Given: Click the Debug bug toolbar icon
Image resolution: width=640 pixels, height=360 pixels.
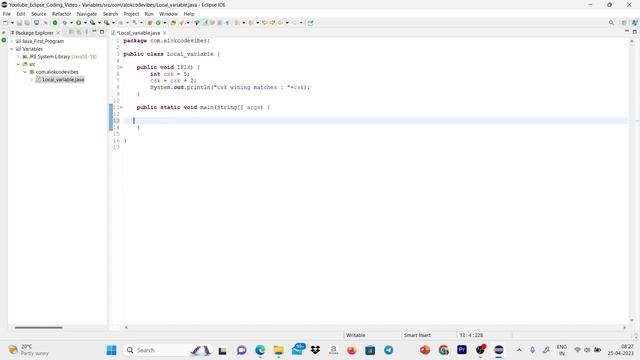Looking at the screenshot, I should [65, 23].
